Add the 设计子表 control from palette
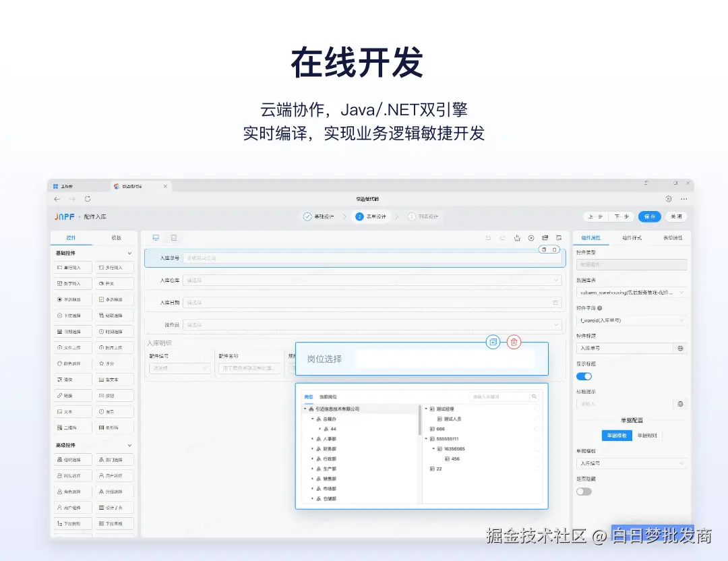Image resolution: width=728 pixels, height=561 pixels. [115, 508]
